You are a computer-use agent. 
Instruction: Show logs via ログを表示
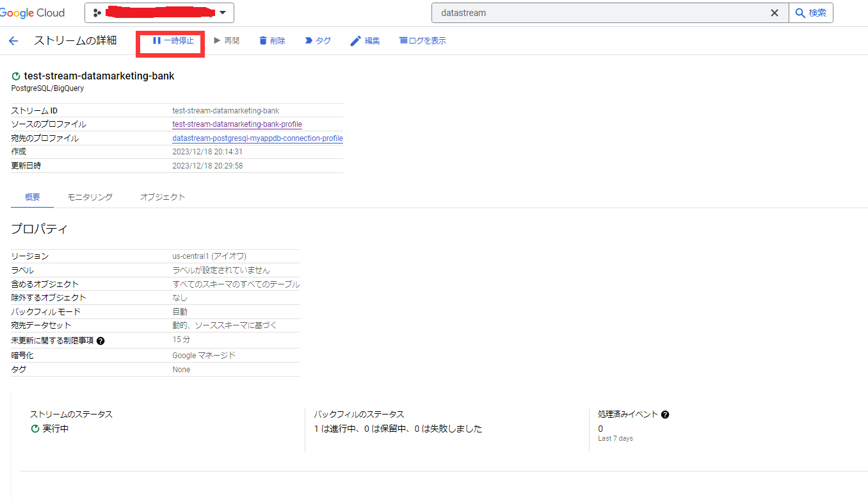click(422, 41)
